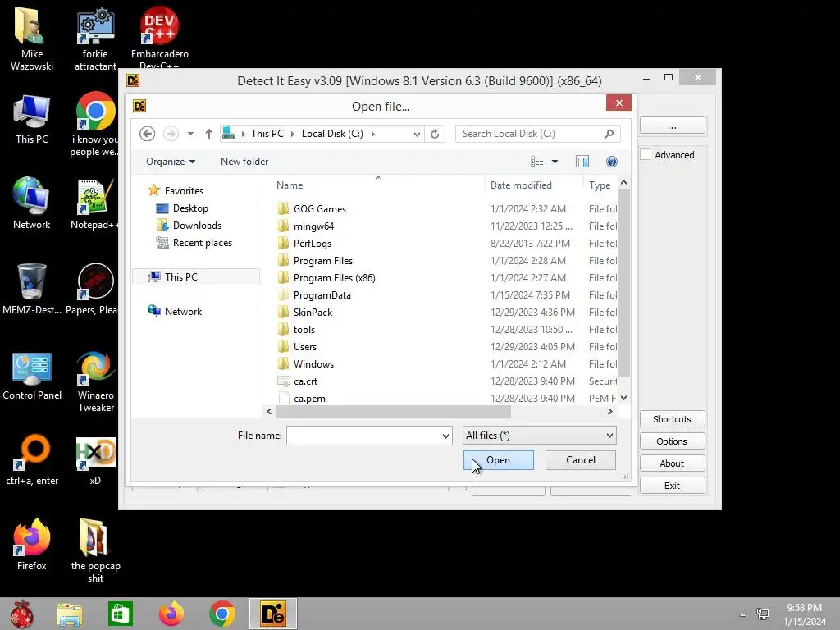The width and height of the screenshot is (840, 630).
Task: Click New folder button
Action: [x=244, y=162]
